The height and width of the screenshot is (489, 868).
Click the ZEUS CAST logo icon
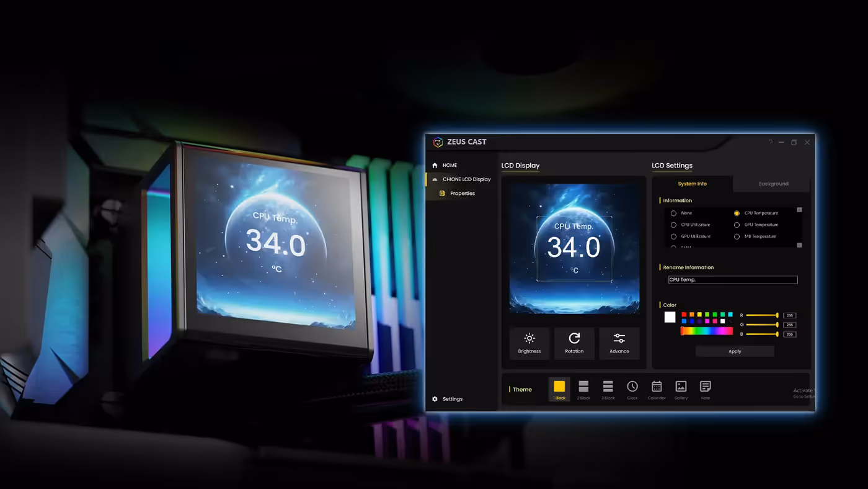[438, 142]
